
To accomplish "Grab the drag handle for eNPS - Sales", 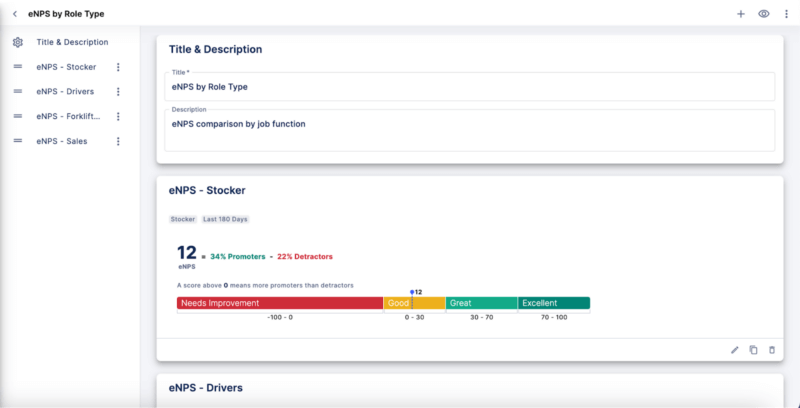I will pos(18,141).
